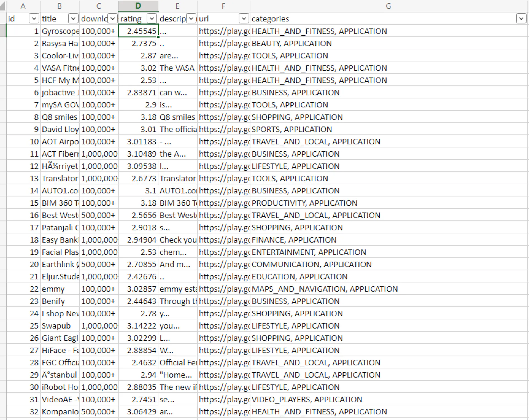
Task: Select rating cell 3.09538
Action: pos(138,166)
